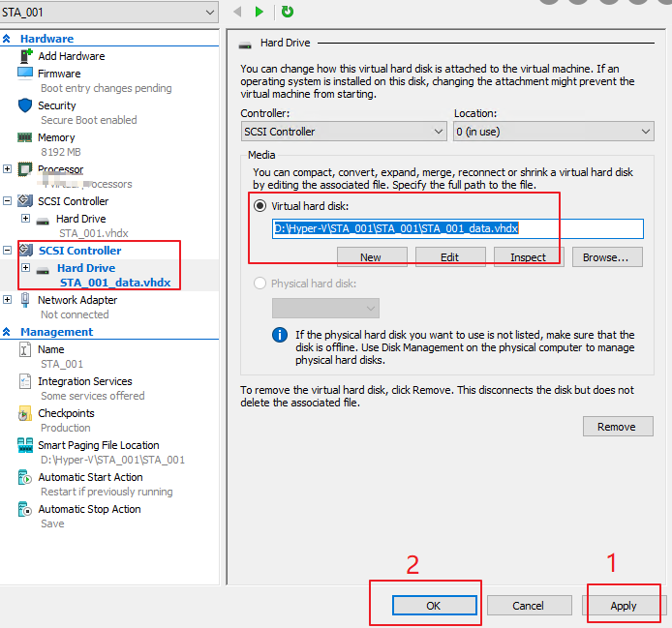Select Integration Services in Management
672x628 pixels.
click(x=85, y=381)
